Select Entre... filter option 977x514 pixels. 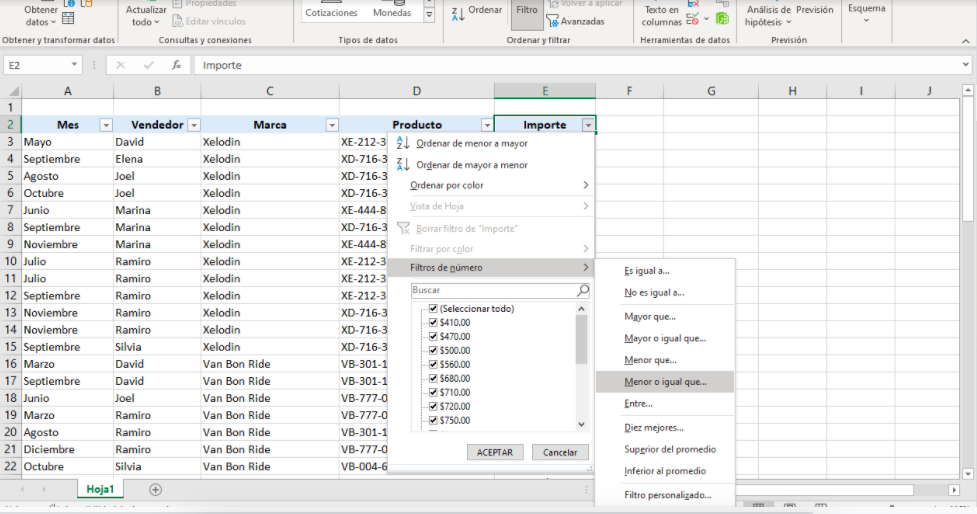[x=665, y=404]
